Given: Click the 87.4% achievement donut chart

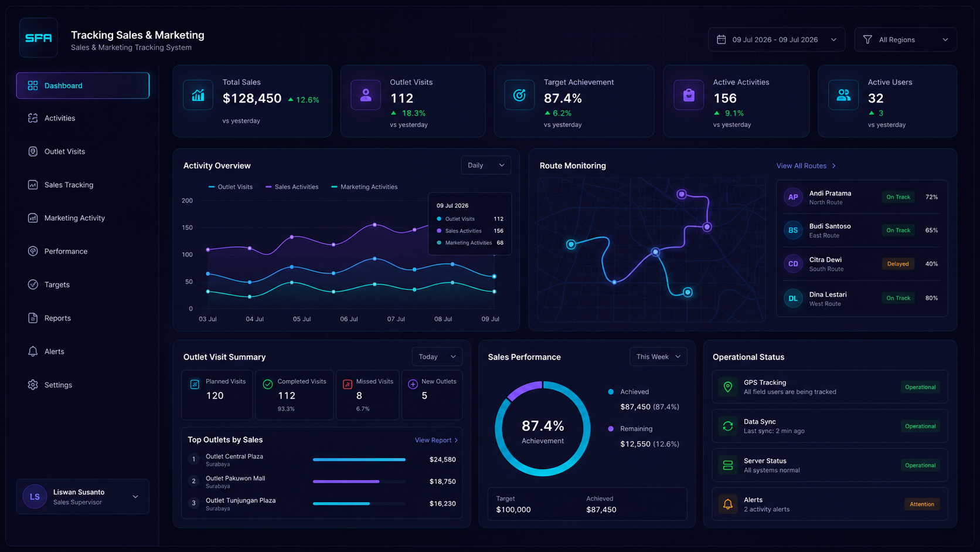Looking at the screenshot, I should tap(543, 429).
